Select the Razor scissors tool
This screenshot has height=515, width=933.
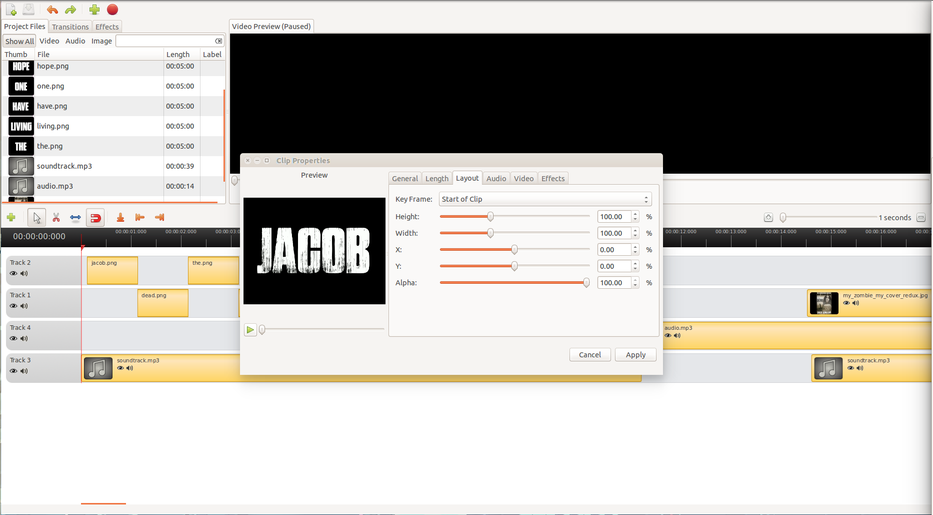click(56, 218)
